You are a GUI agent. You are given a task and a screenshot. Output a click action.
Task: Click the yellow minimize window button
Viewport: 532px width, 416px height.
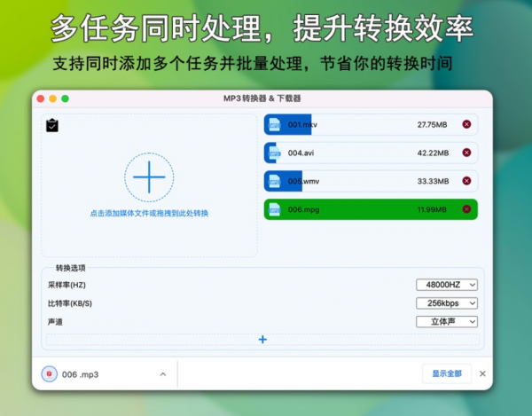[x=53, y=98]
